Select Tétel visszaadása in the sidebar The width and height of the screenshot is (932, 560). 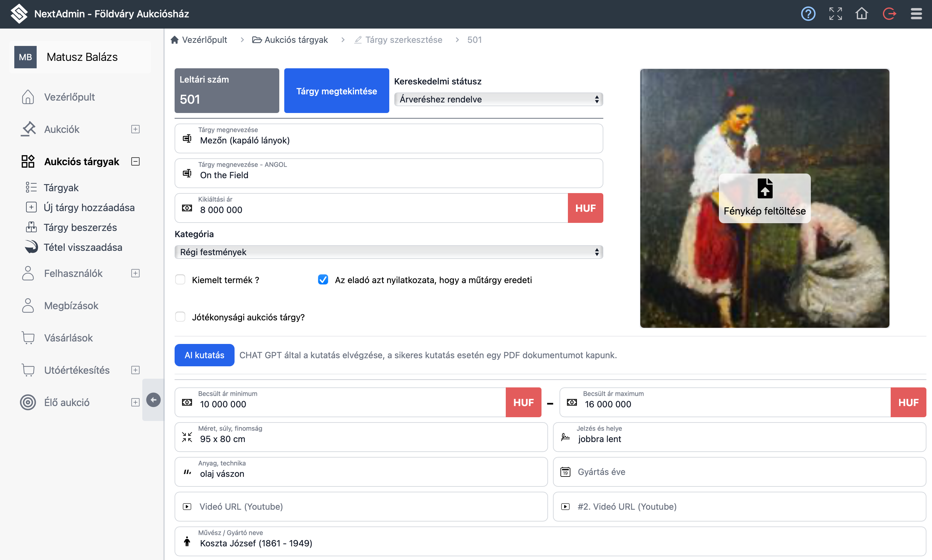(83, 247)
